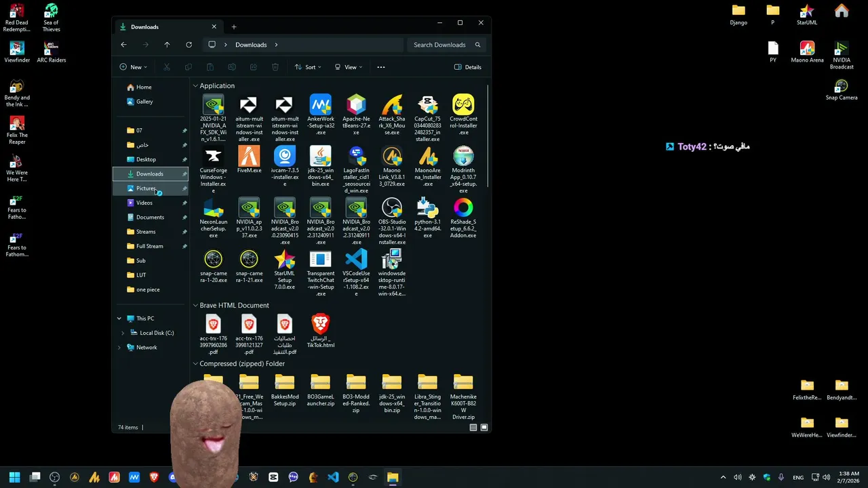
Task: Open Videos in navigation pane
Action: point(151,203)
